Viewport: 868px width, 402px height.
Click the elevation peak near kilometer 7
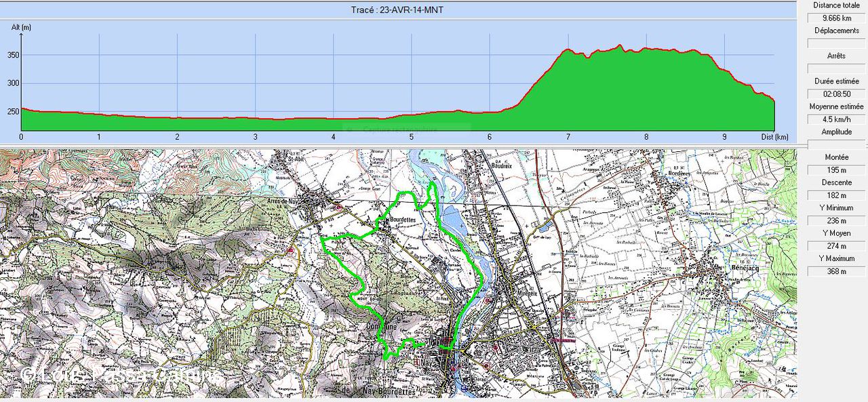pos(569,49)
